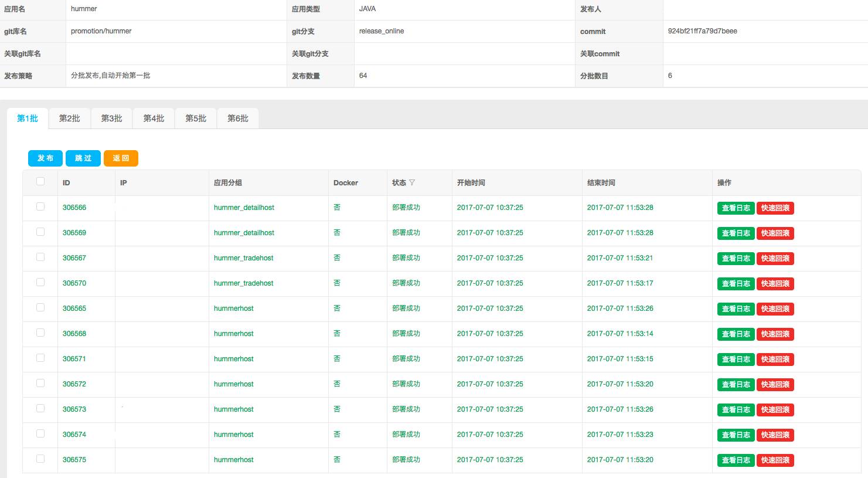868x478 pixels.
Task: Quick rollback (快速回滚) row 306572
Action: 775,385
